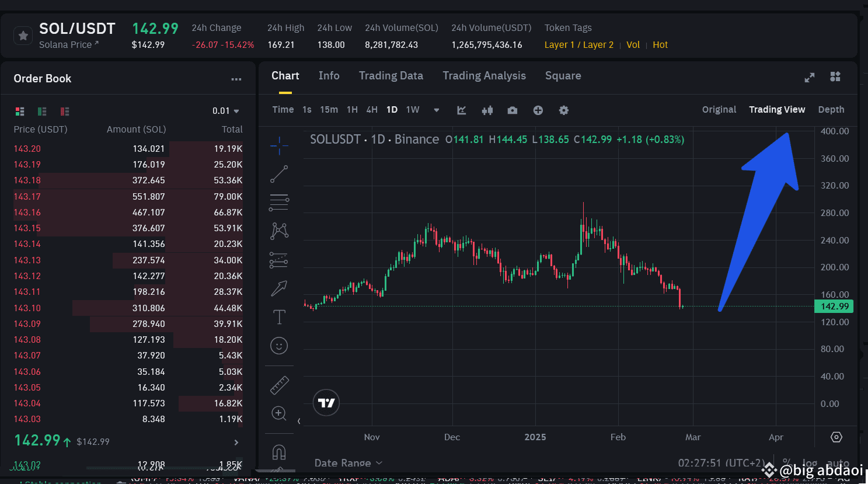868x484 pixels.
Task: Expand more time intervals dropdown arrow
Action: coord(436,110)
